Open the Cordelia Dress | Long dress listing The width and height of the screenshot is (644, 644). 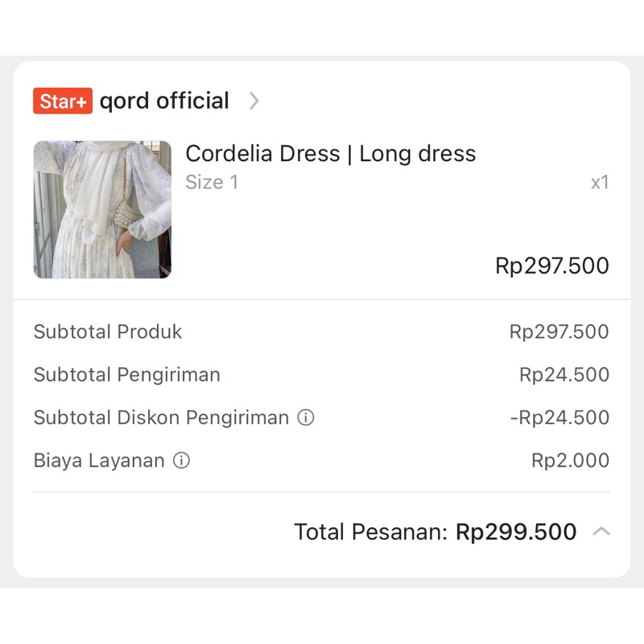[331, 153]
